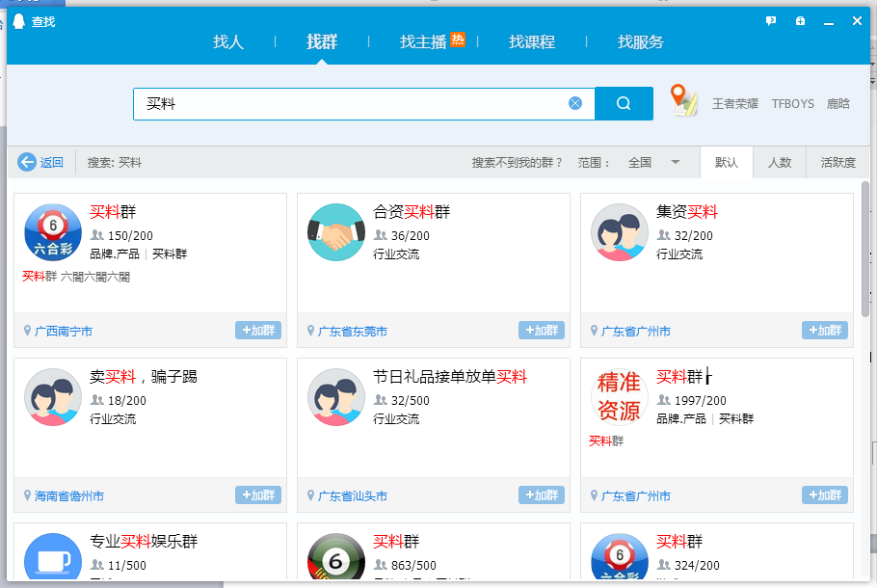Click the 王者荣耀 hot keyword link

(x=735, y=104)
